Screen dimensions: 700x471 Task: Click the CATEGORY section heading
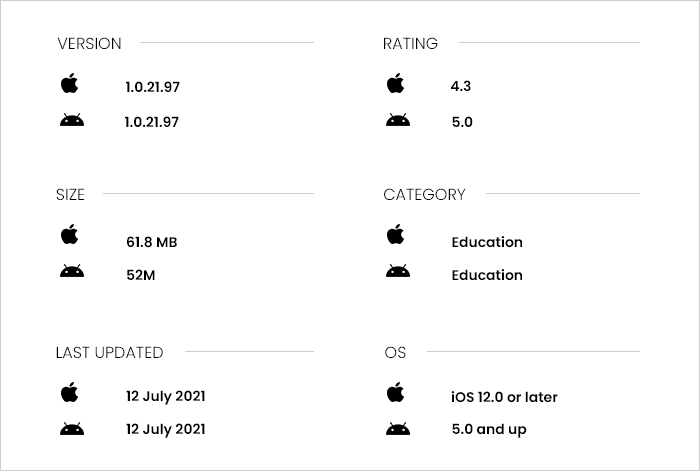tap(424, 195)
